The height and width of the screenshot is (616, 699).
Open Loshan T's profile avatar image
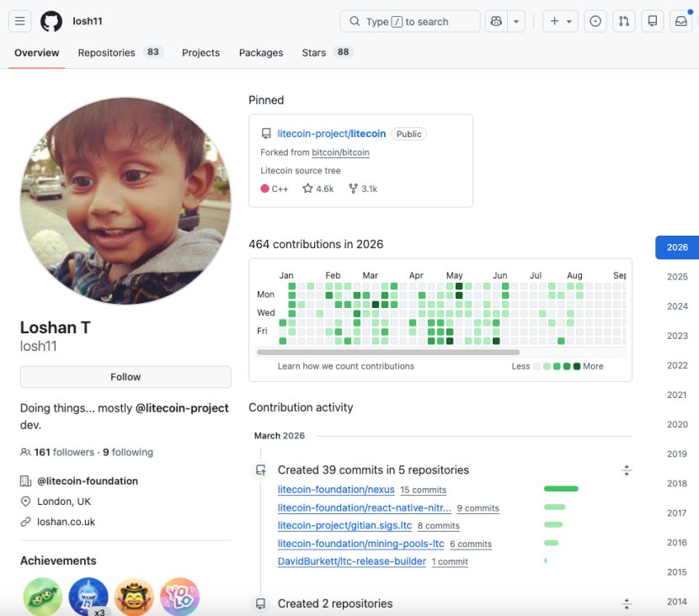125,201
